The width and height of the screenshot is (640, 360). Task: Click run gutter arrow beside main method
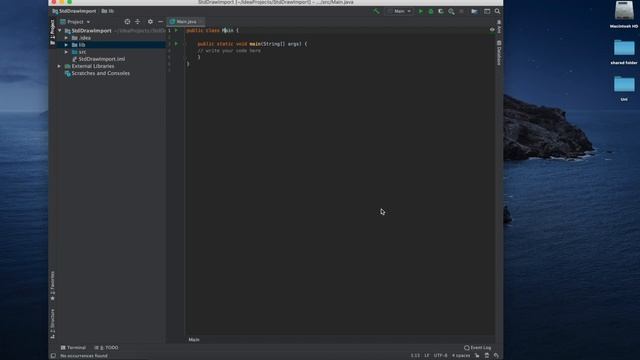(176, 43)
